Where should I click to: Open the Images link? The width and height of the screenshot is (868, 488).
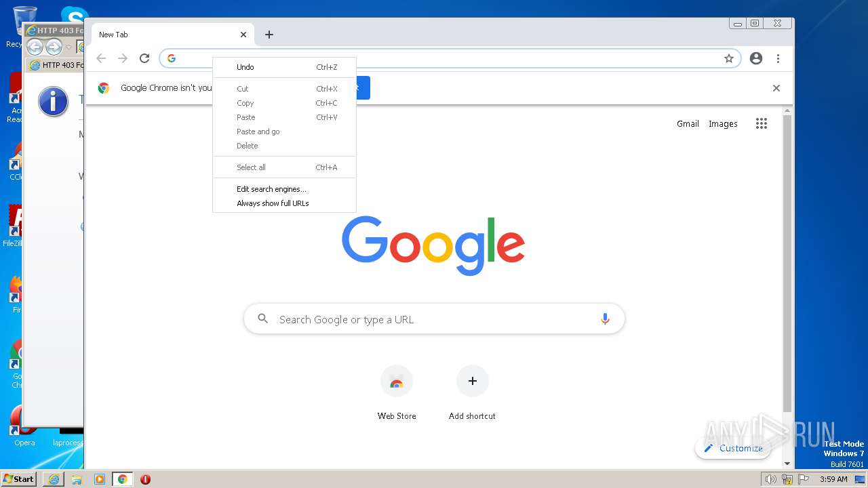[723, 123]
